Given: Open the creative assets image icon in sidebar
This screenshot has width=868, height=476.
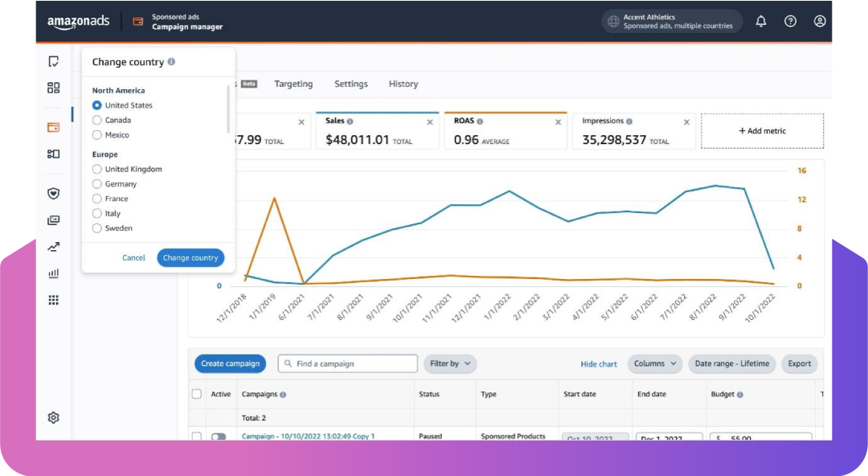Looking at the screenshot, I should point(53,220).
